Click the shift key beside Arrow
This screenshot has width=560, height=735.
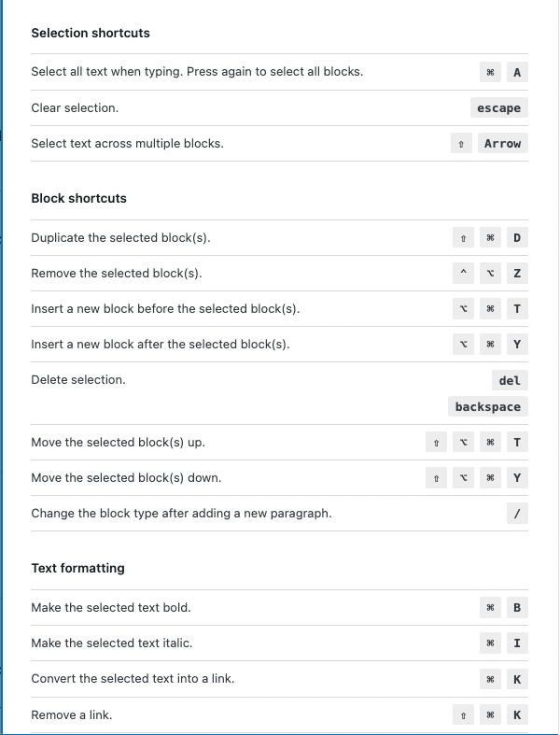coord(462,144)
